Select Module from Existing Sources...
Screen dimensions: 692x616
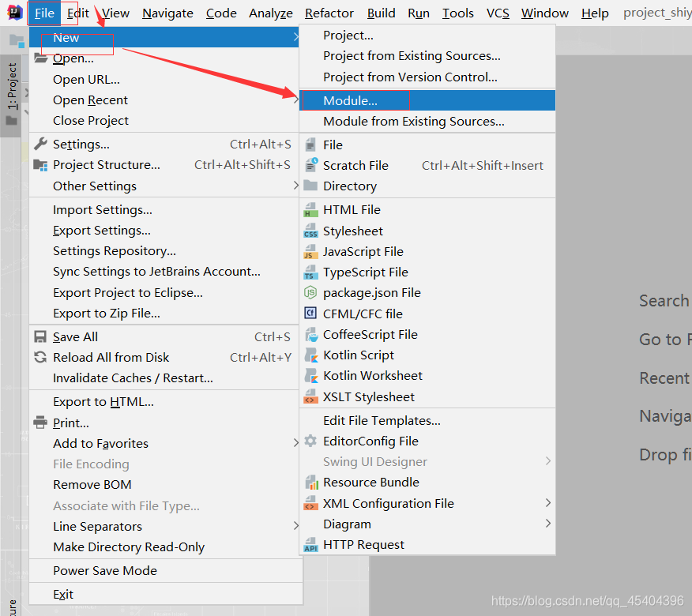point(427,122)
